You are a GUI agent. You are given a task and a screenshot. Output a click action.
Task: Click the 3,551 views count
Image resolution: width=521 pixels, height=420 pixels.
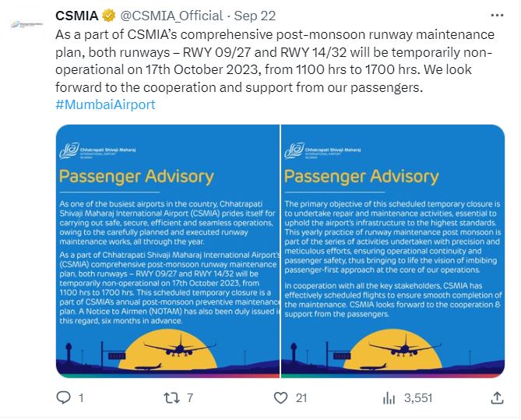tap(418, 398)
